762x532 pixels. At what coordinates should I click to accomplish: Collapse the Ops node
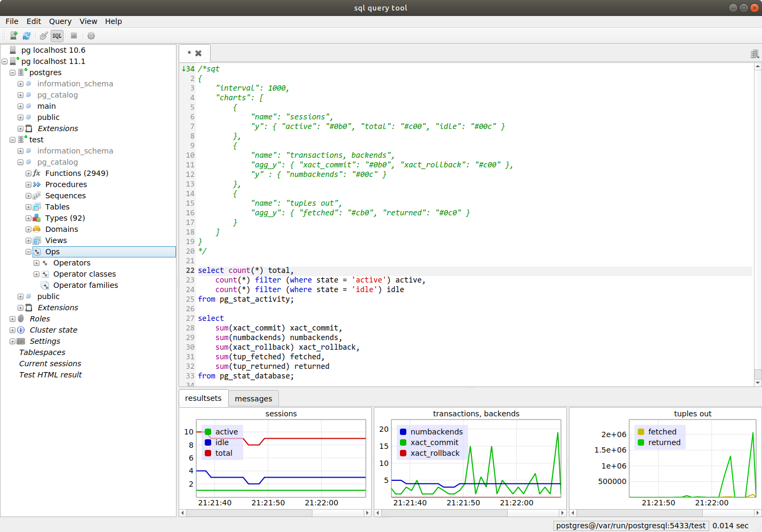coord(28,252)
